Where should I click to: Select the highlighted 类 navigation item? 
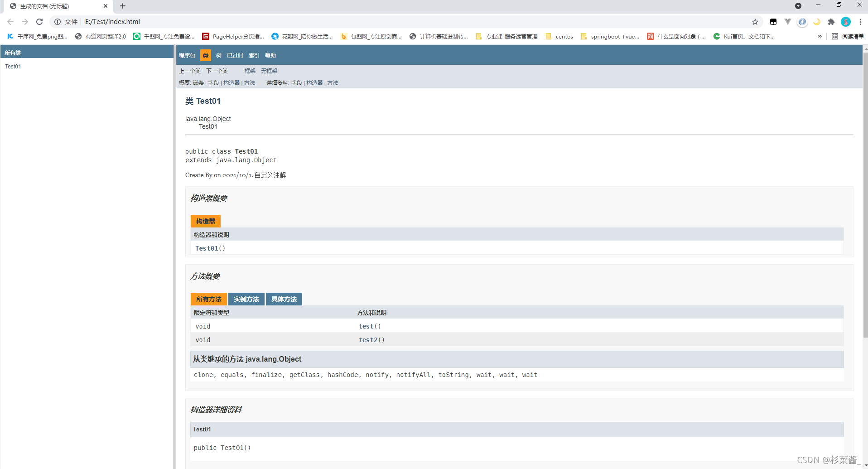pyautogui.click(x=206, y=55)
